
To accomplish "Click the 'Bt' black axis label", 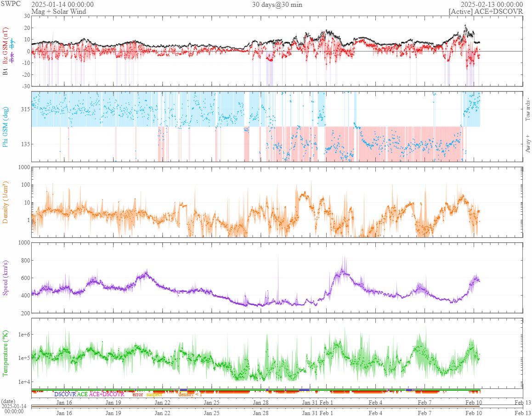I will tap(6, 71).
